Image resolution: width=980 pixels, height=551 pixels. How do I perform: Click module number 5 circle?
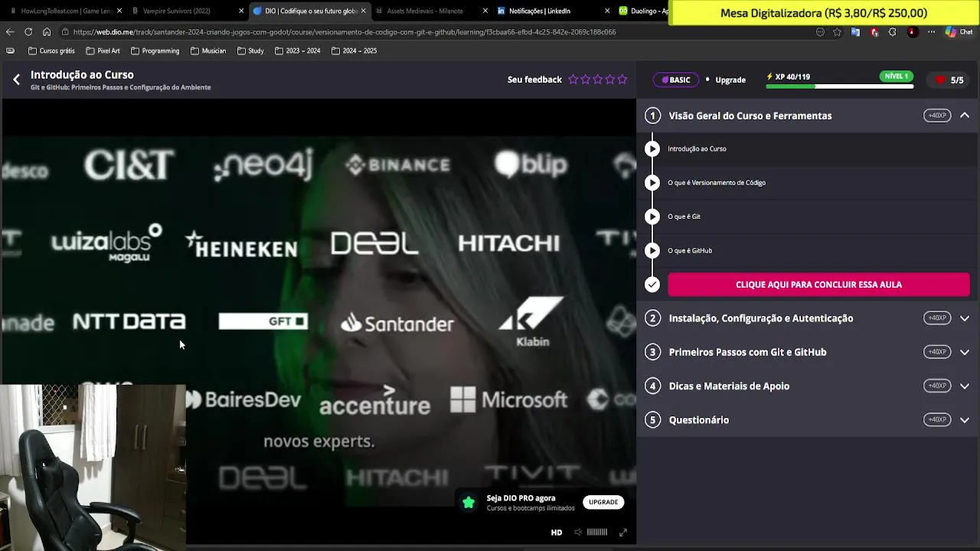point(652,420)
